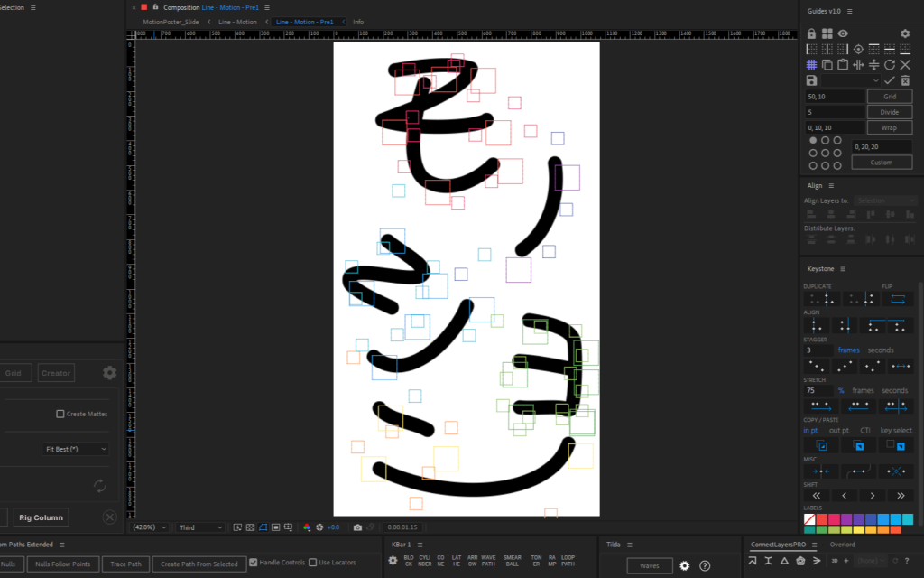Click the refresh guides circular arrow icon
Image resolution: width=924 pixels, height=578 pixels.
tap(890, 65)
